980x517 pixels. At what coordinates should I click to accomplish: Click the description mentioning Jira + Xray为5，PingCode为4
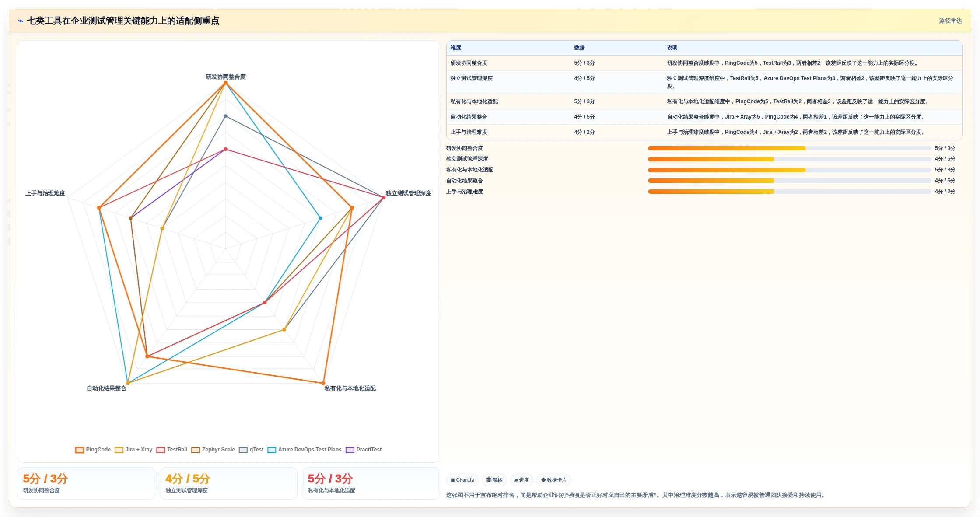coord(796,117)
